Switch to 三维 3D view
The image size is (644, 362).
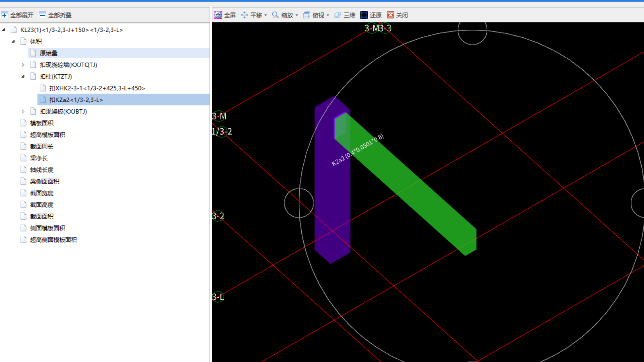[345, 15]
